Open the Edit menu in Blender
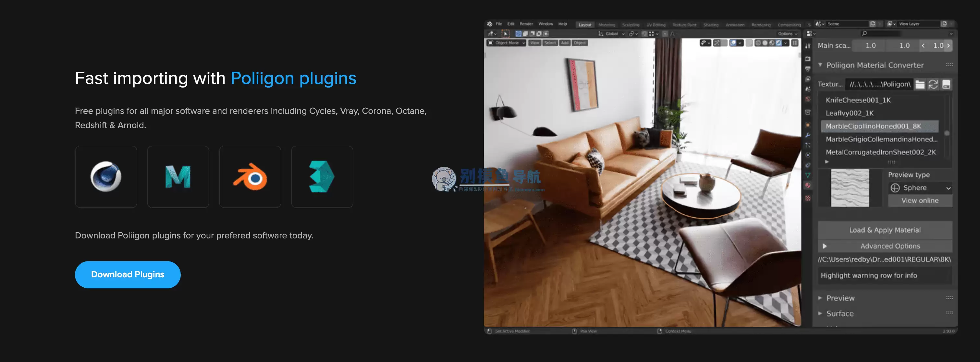This screenshot has height=362, width=980. pos(510,24)
